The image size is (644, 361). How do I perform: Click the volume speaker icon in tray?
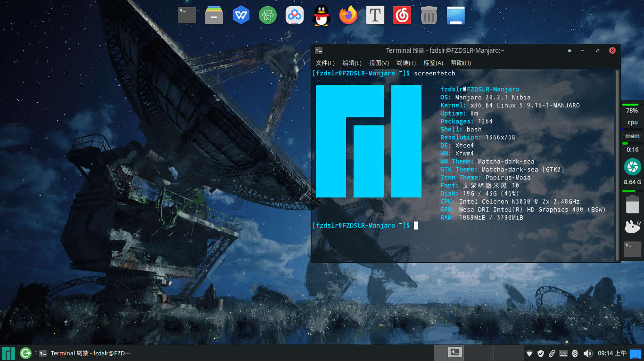tap(587, 353)
